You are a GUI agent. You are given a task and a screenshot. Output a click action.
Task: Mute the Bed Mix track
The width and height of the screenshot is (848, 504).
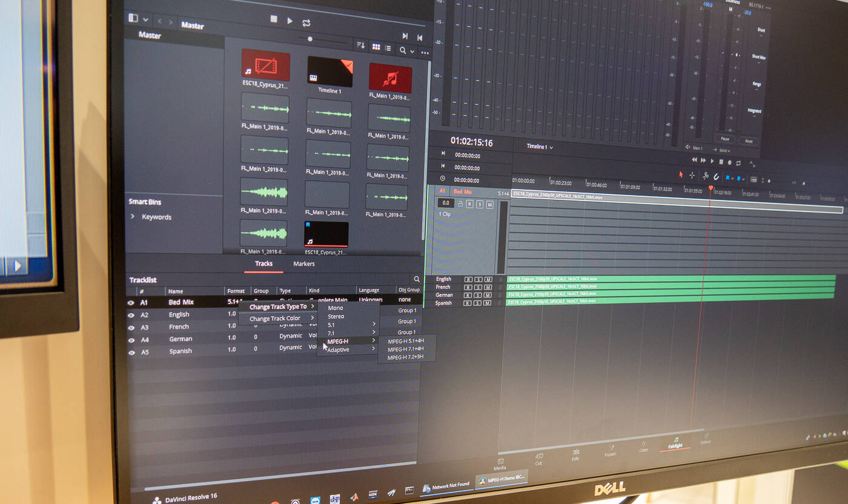click(x=489, y=205)
